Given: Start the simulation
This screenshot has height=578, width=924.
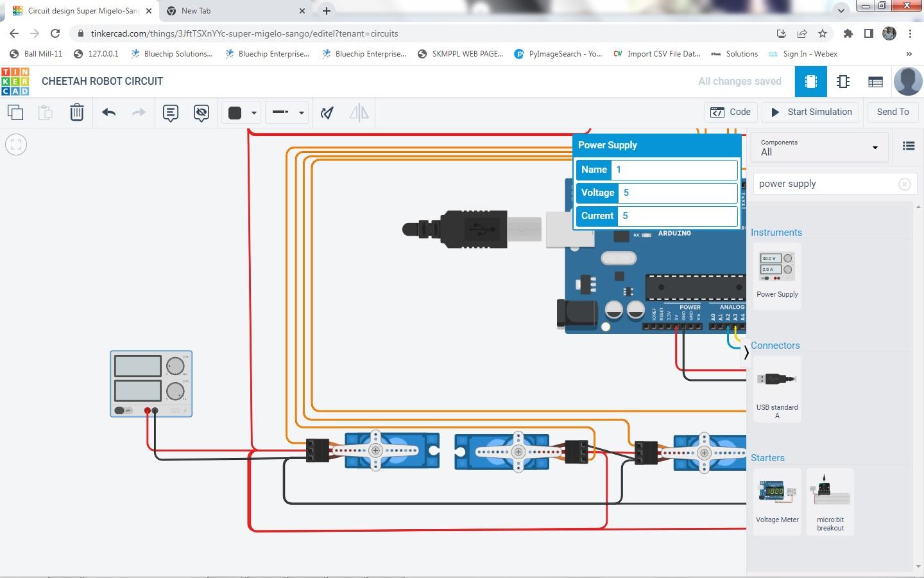Looking at the screenshot, I should coord(811,112).
